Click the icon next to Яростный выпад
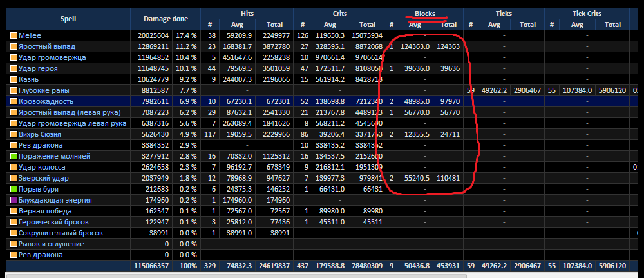The image size is (644, 278). (x=14, y=46)
